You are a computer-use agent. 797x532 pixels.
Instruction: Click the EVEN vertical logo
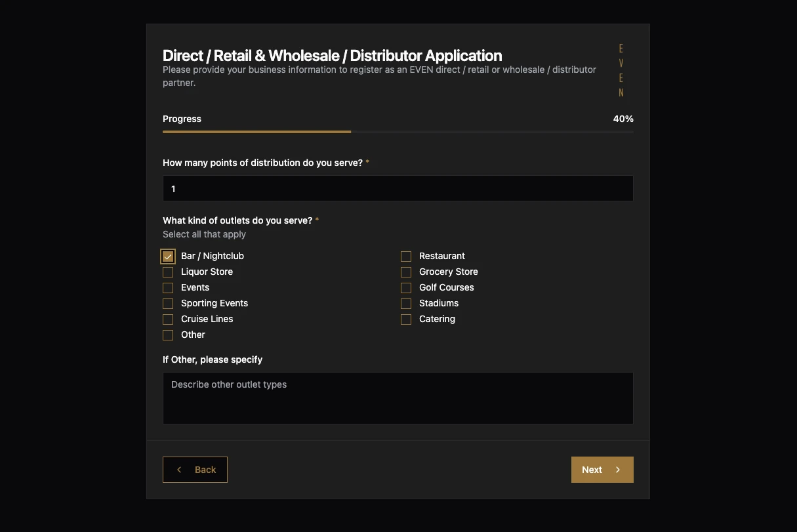click(621, 71)
